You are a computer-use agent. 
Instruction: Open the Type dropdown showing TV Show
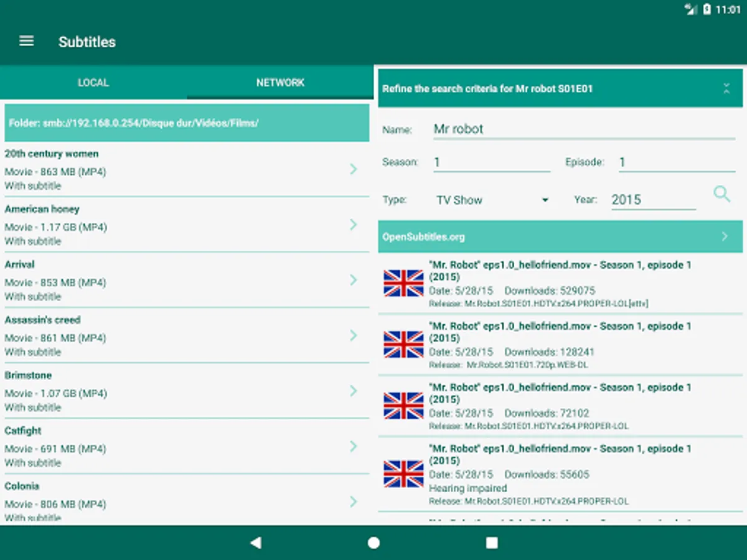492,200
